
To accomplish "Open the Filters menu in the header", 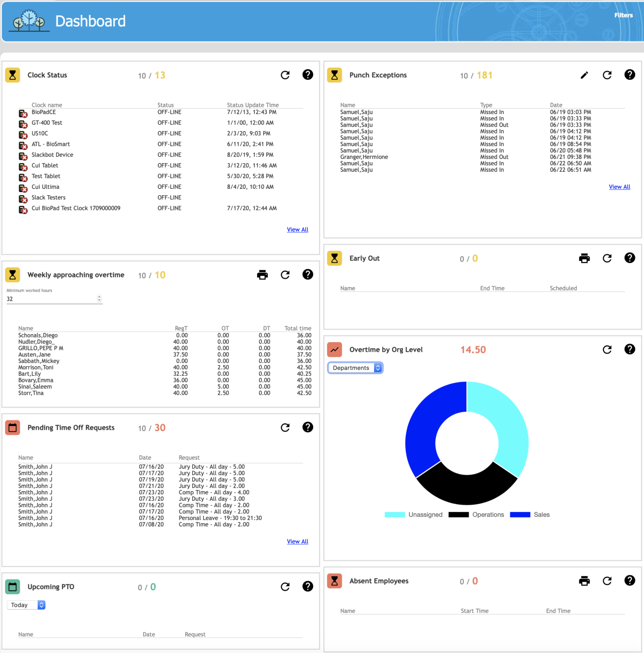I will (623, 15).
